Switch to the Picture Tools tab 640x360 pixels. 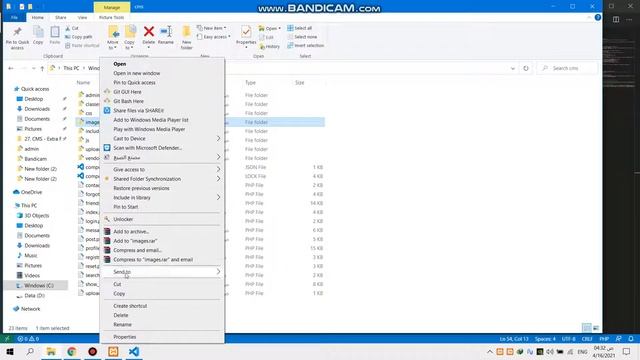click(x=111, y=18)
